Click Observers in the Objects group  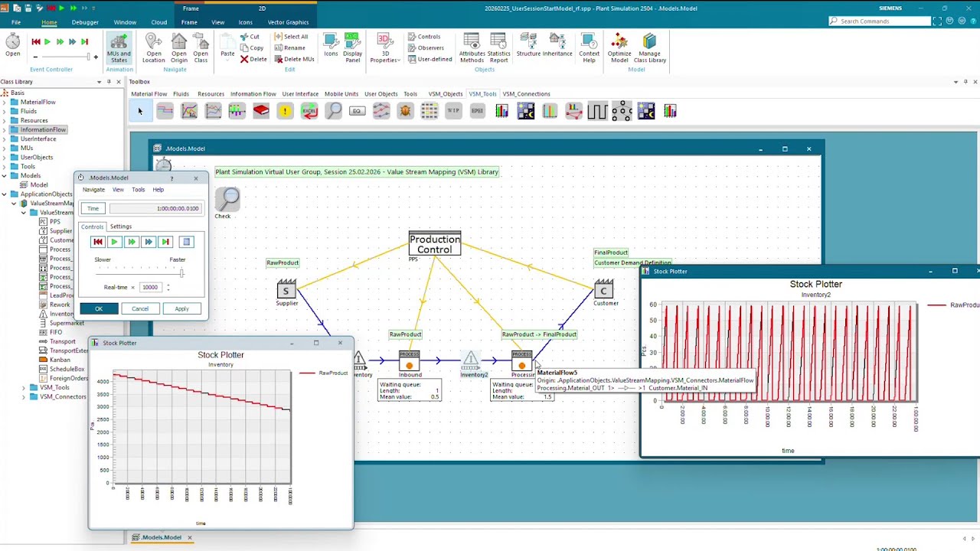tap(426, 47)
